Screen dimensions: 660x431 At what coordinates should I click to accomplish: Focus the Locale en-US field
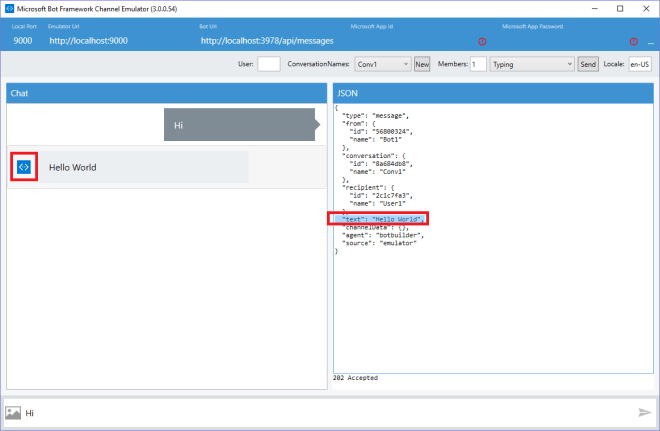[639, 64]
